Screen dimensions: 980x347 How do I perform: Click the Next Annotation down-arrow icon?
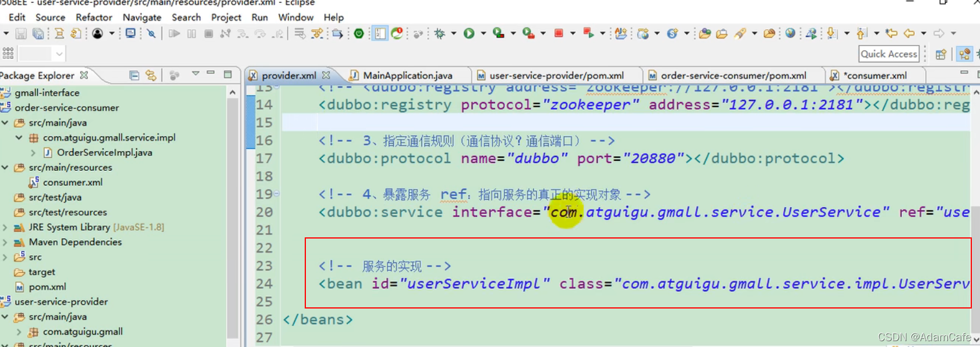click(832, 34)
